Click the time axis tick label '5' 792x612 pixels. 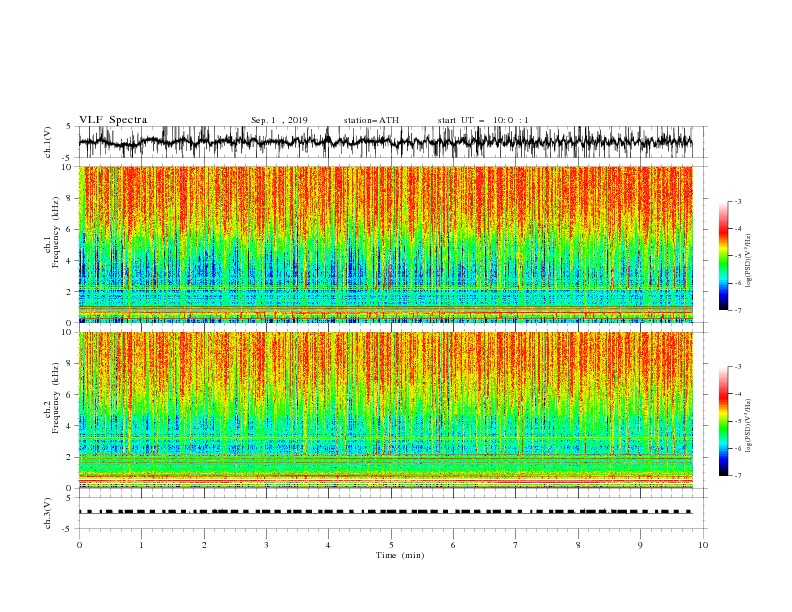tap(391, 545)
